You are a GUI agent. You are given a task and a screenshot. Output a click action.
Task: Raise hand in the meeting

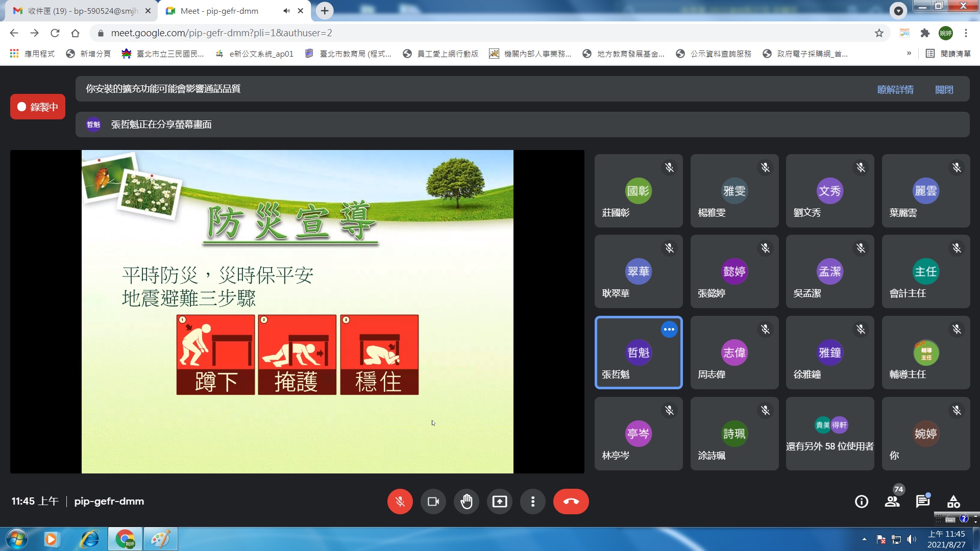[x=466, y=502]
